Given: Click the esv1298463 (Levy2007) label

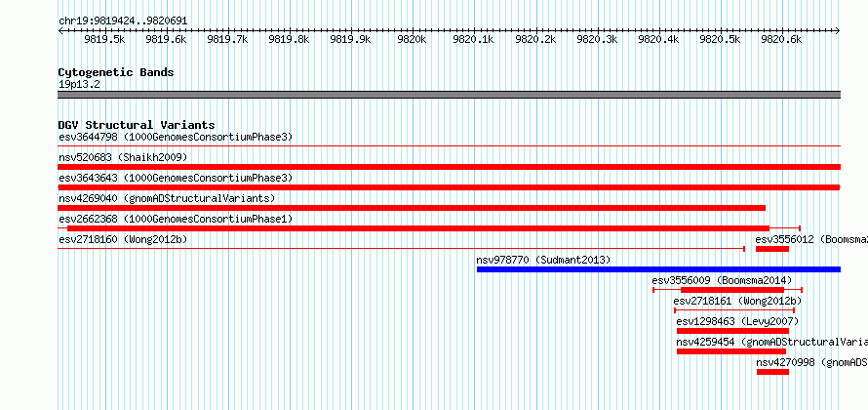Looking at the screenshot, I should tap(737, 321).
